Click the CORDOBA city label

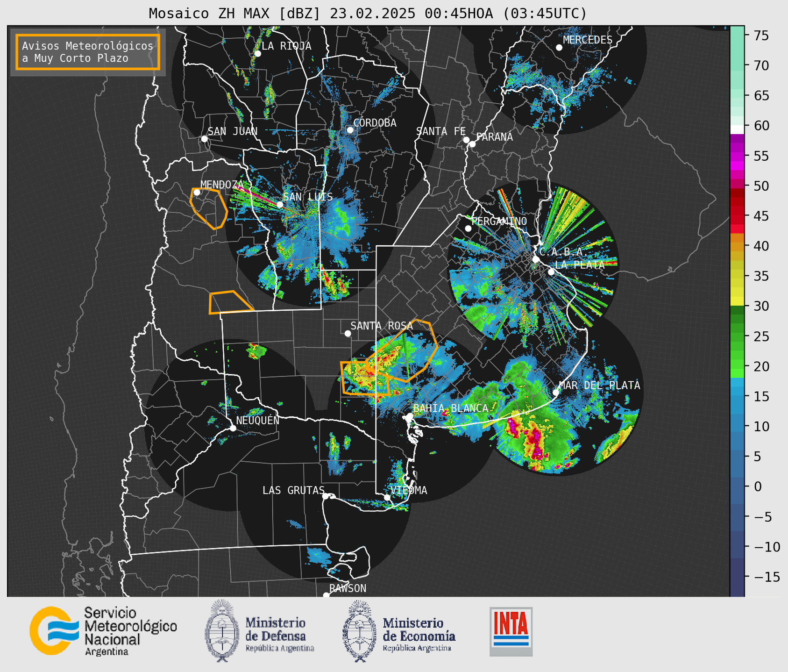[x=375, y=123]
